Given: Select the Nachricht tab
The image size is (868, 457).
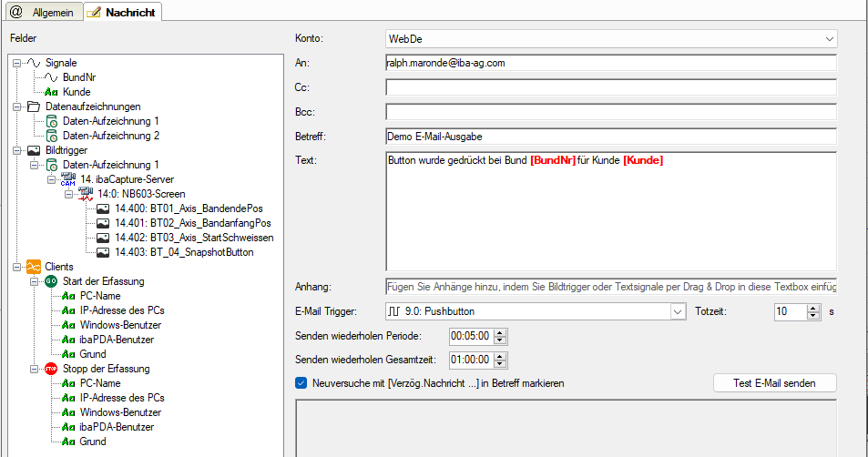Looking at the screenshot, I should [x=123, y=12].
